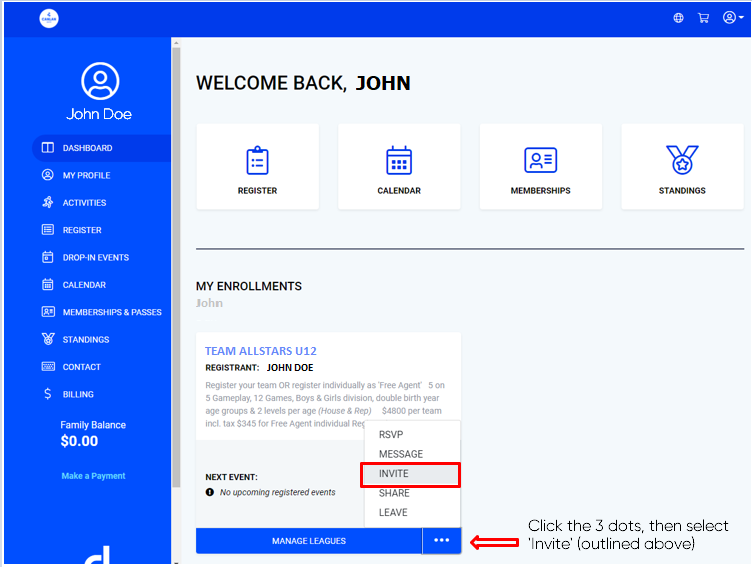
Task: Go to Activities in sidebar
Action: coord(84,203)
